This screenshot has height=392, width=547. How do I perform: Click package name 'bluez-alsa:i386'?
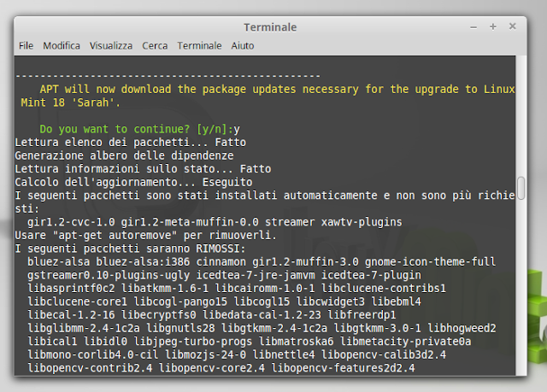tap(143, 261)
